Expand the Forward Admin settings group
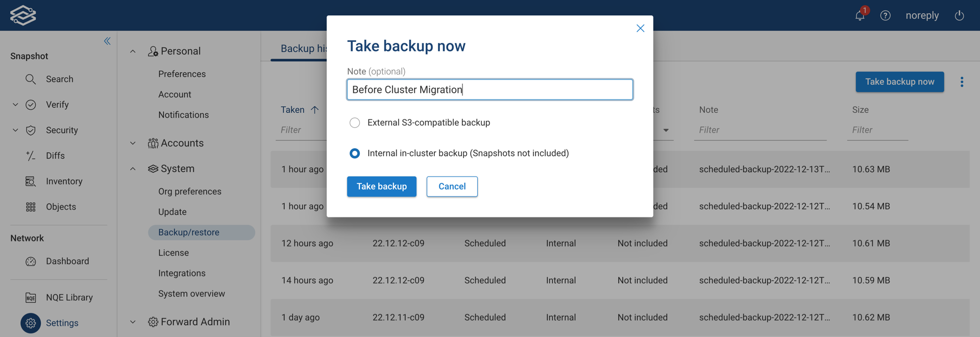Viewport: 980px width, 337px height. [x=133, y=322]
